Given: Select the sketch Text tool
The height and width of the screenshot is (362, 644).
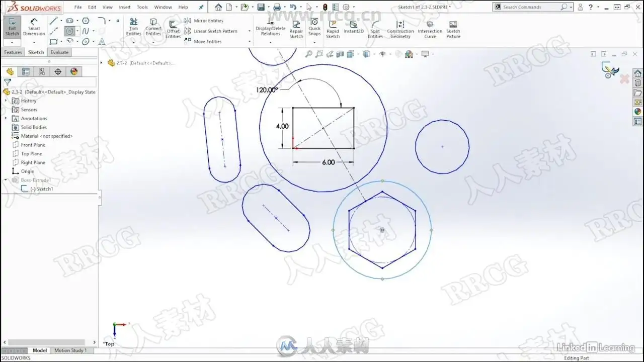Looking at the screenshot, I should pos(102,42).
